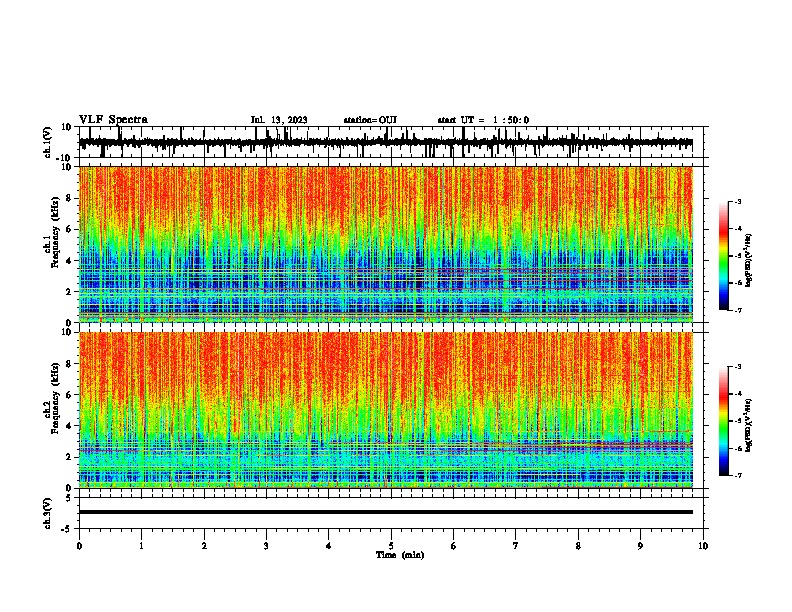The height and width of the screenshot is (612, 792).
Task: Click the '-3' value on ch.1 colorbar
Action: point(737,201)
